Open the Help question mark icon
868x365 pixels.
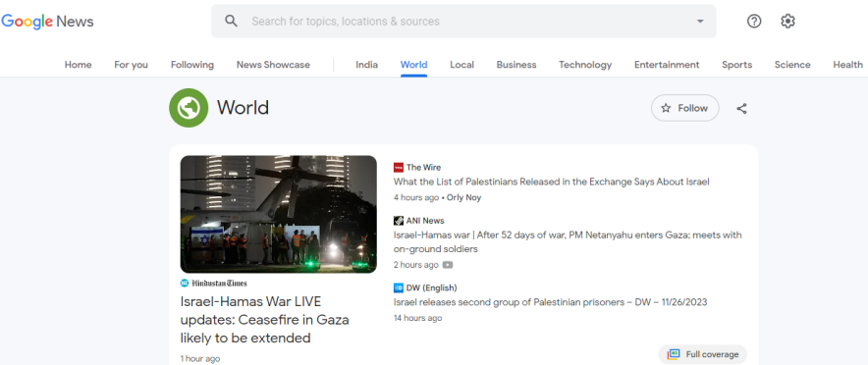(x=754, y=21)
